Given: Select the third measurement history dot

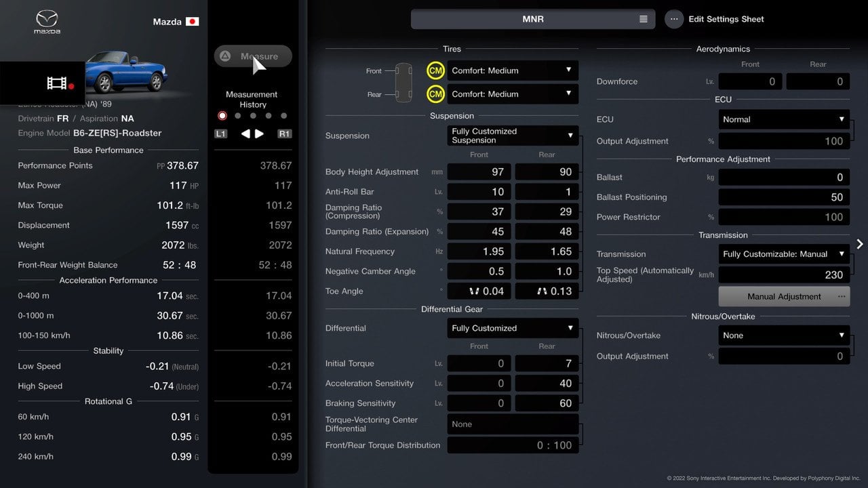Looking at the screenshot, I should [253, 116].
